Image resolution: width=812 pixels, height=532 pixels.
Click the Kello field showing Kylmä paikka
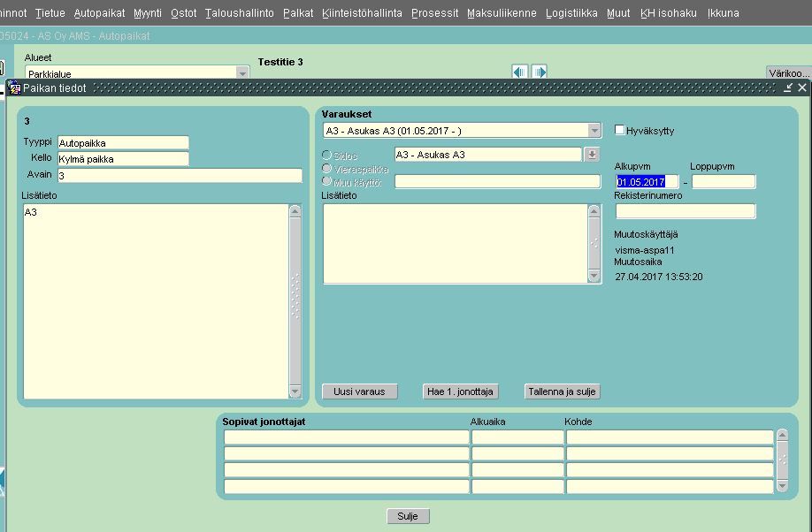pyautogui.click(x=123, y=159)
